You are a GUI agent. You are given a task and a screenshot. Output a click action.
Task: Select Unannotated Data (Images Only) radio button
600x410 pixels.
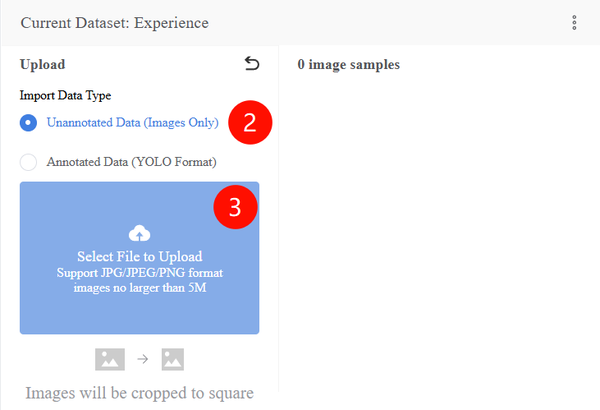click(x=28, y=123)
